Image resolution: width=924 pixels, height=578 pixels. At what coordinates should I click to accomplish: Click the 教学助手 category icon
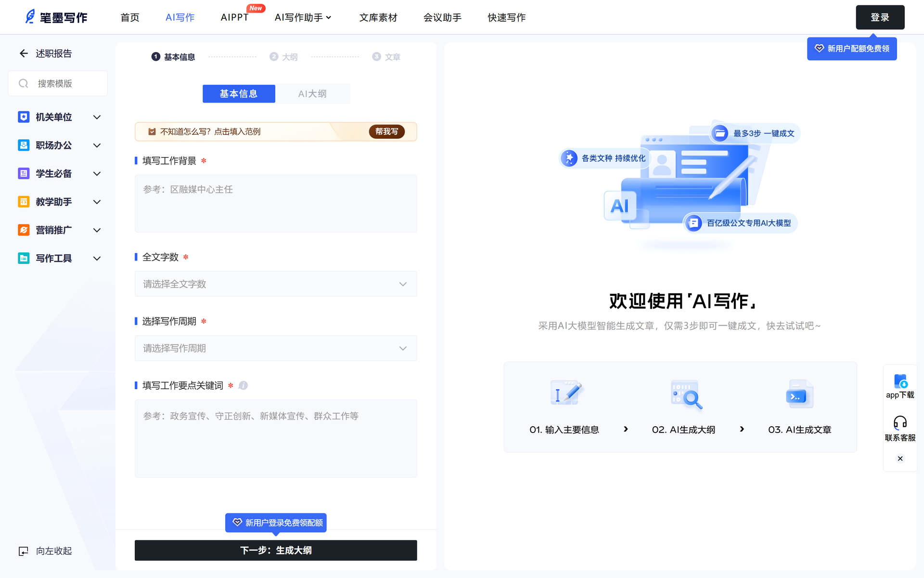click(24, 202)
